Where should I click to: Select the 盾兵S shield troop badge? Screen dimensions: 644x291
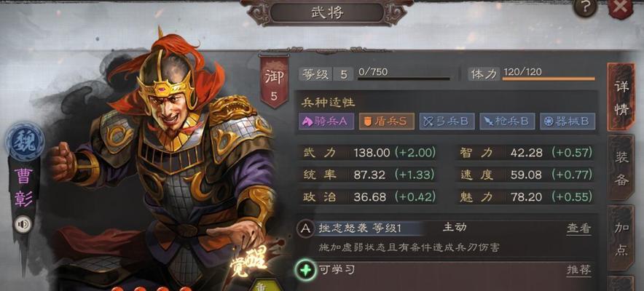coord(387,121)
